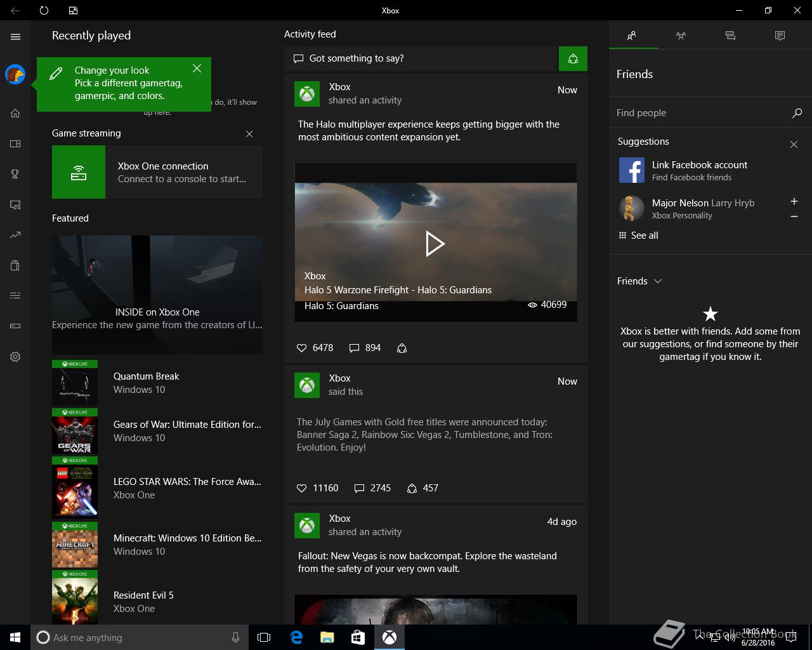812x650 pixels.
Task: Click See all suggestions
Action: pos(638,235)
